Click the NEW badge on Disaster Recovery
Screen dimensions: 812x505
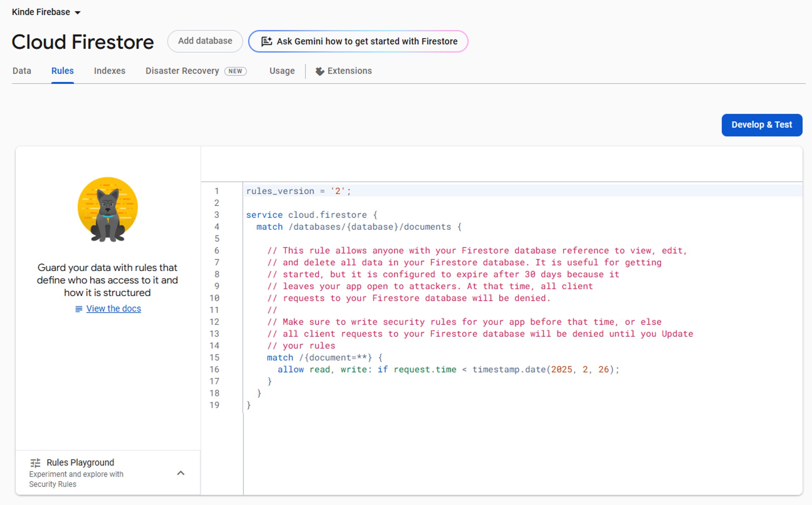235,71
